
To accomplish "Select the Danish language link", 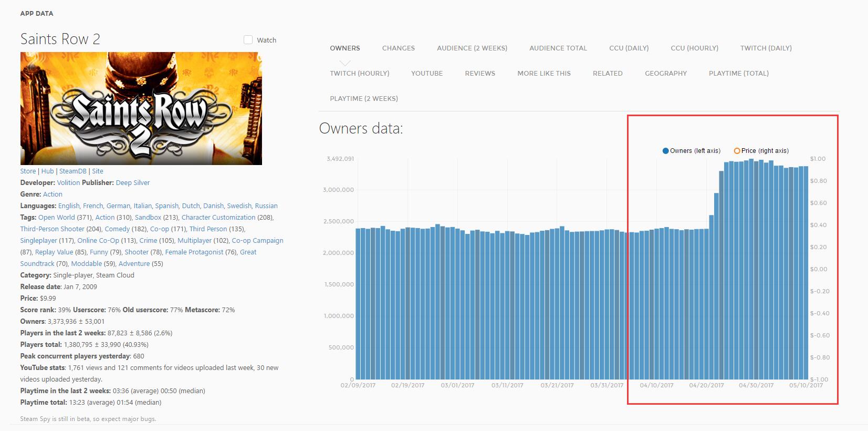I will tap(213, 206).
